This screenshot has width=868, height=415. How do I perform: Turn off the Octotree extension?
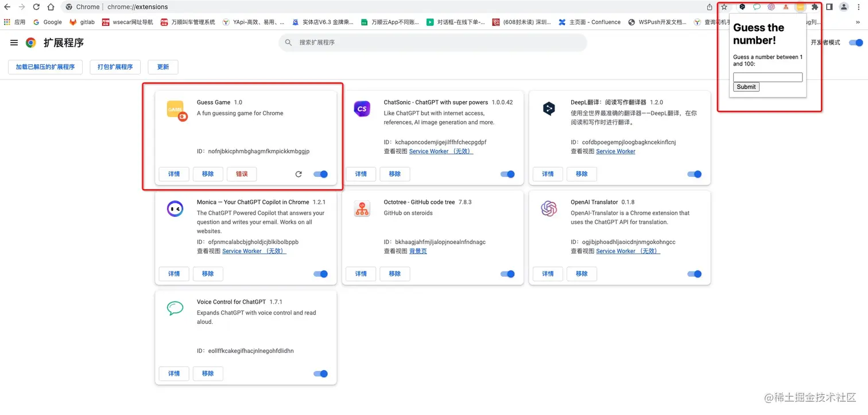(x=507, y=274)
